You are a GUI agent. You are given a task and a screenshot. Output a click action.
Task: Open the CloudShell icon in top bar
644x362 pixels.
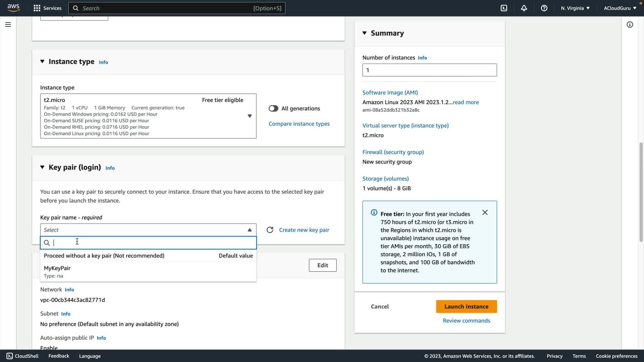click(x=504, y=8)
